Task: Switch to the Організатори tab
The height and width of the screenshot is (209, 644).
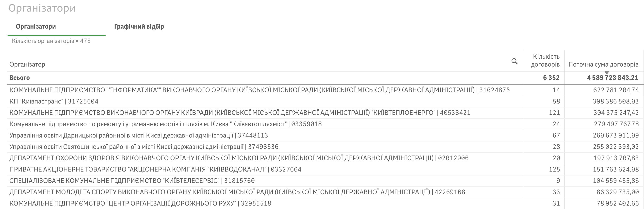Action: click(36, 27)
